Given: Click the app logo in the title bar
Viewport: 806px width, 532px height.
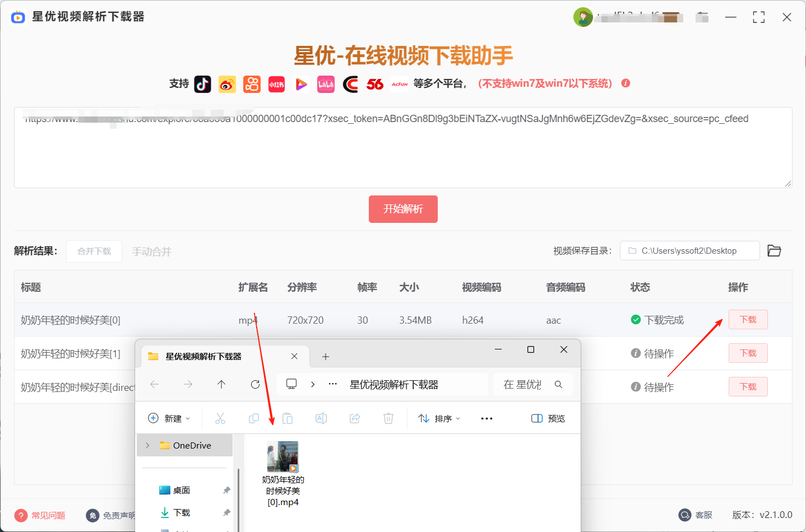Looking at the screenshot, I should (18, 17).
